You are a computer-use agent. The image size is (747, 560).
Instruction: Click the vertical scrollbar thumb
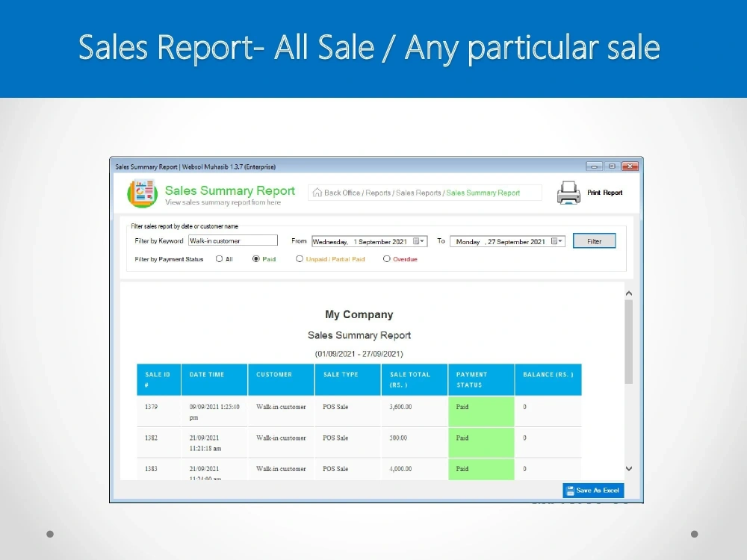click(629, 342)
